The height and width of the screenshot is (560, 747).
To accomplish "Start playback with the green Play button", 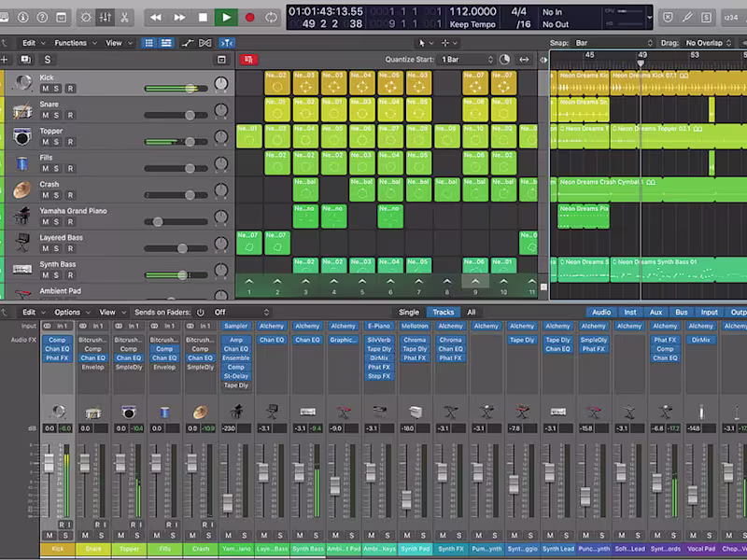I will pos(226,17).
